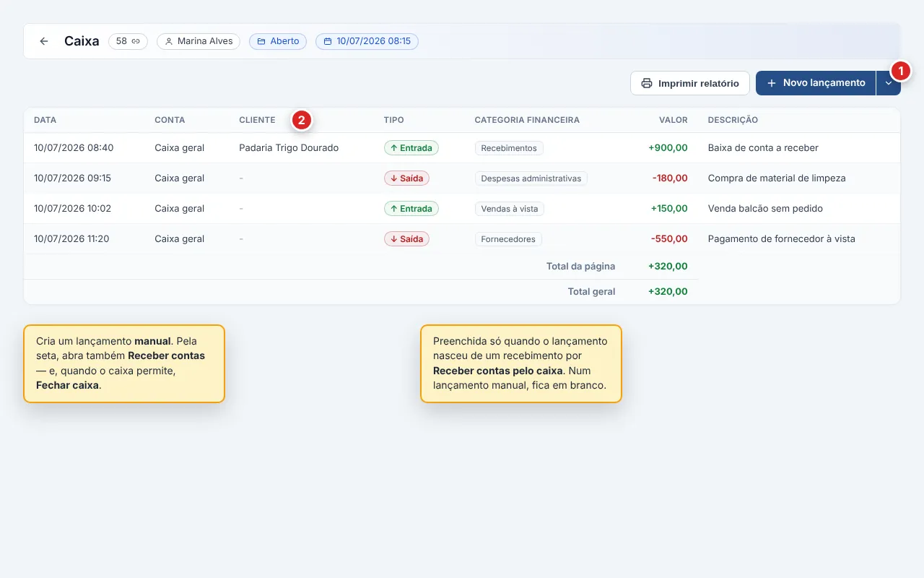Go back using the left arrow icon
Image resolution: width=924 pixels, height=578 pixels.
[44, 41]
